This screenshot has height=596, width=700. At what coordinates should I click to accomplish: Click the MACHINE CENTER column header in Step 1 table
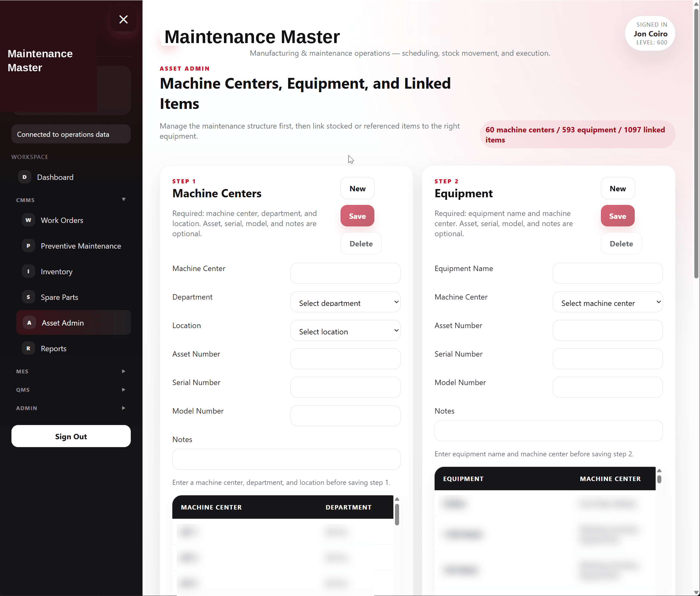211,507
